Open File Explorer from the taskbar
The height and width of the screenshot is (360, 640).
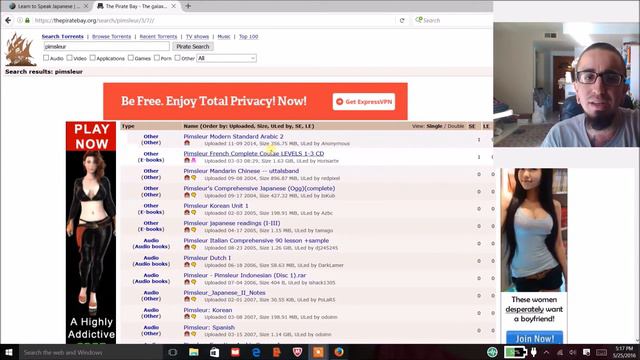(194, 352)
